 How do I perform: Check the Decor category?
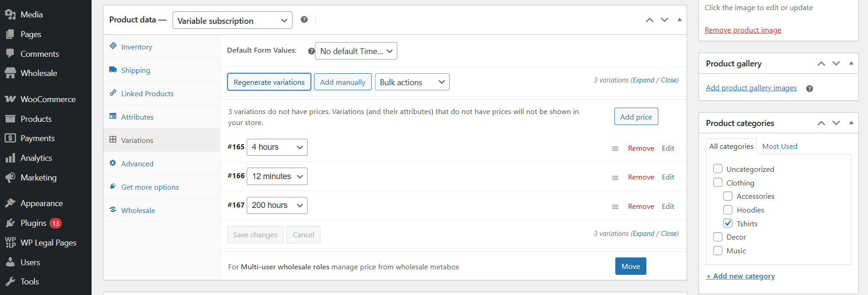tap(718, 237)
